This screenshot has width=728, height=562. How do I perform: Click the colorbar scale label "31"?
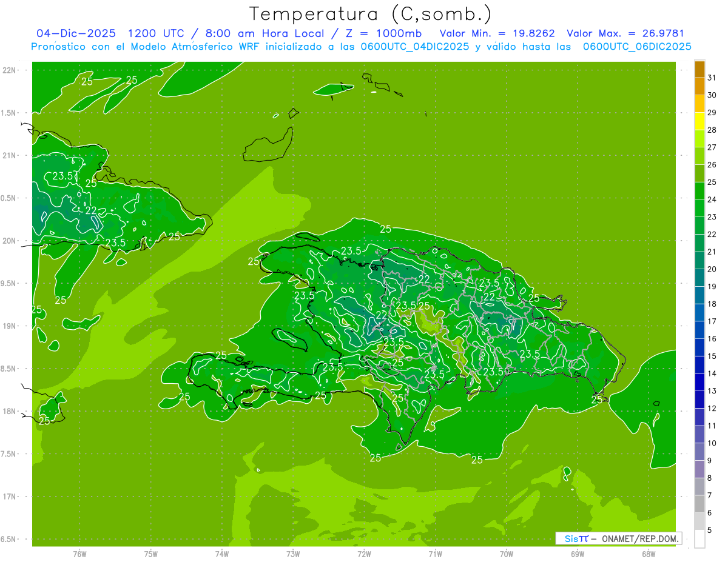point(712,78)
